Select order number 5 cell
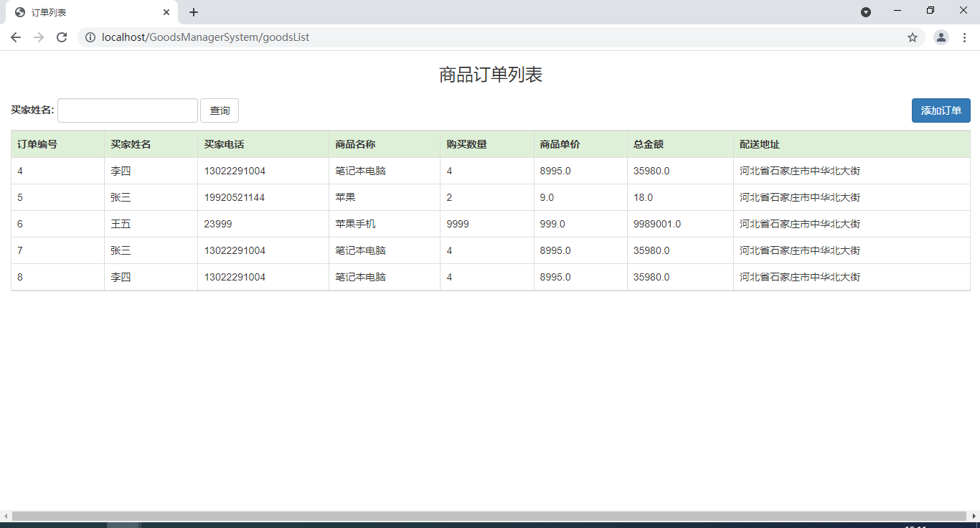This screenshot has width=980, height=528. click(57, 197)
